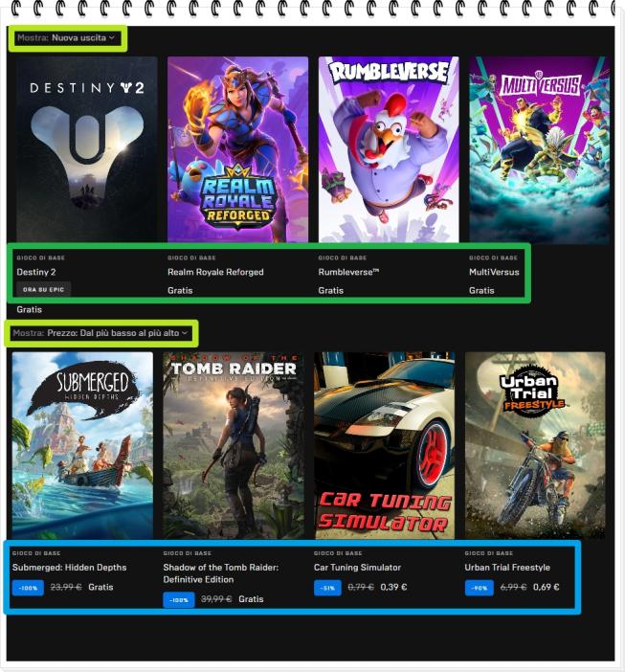Screen dimensions: 625x672
Task: Open Submerged: Hidden Depths cover
Action: point(82,445)
